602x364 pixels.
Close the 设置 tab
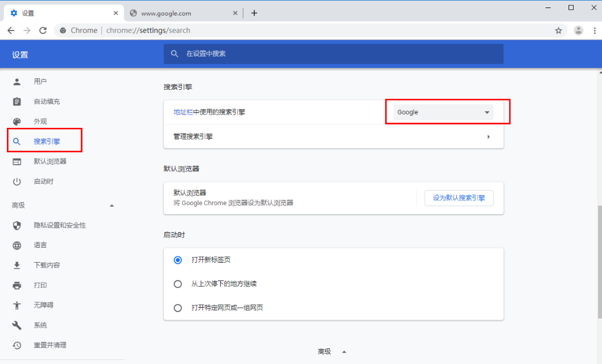point(115,13)
